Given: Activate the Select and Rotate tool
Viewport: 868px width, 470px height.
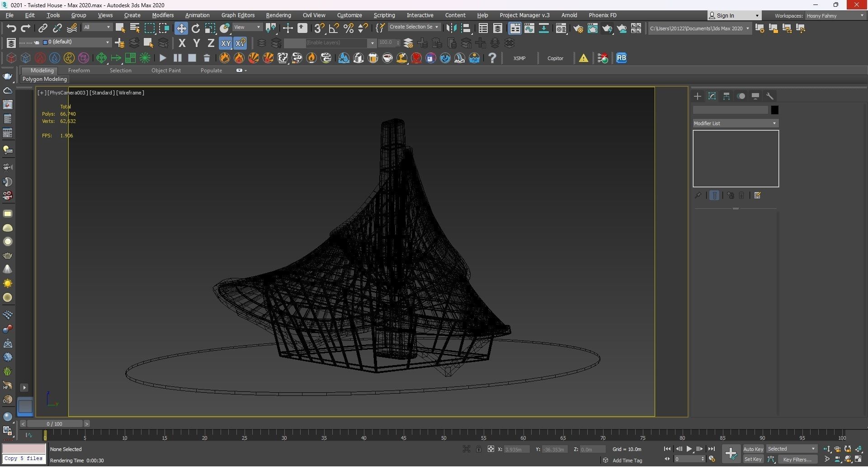Looking at the screenshot, I should coord(196,28).
